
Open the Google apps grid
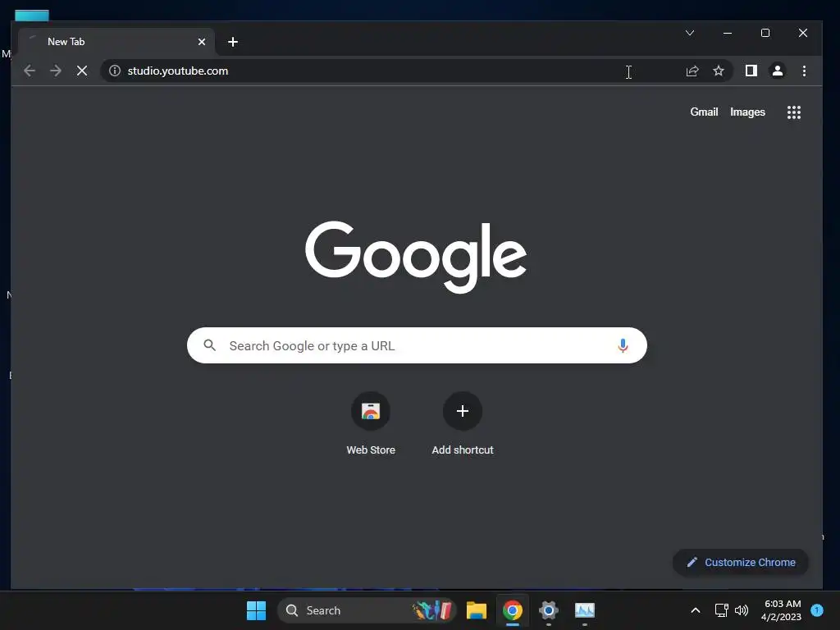pos(794,112)
